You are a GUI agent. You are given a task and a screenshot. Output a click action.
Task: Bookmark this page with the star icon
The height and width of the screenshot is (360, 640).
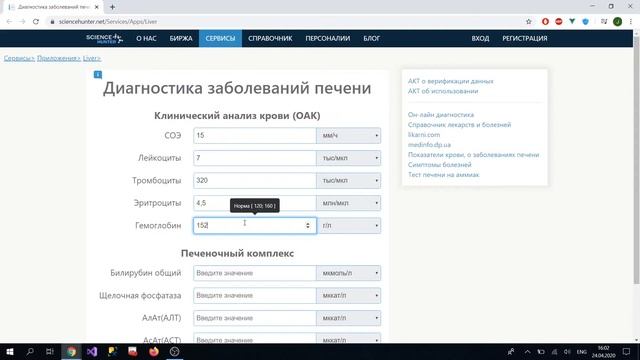[x=529, y=22]
